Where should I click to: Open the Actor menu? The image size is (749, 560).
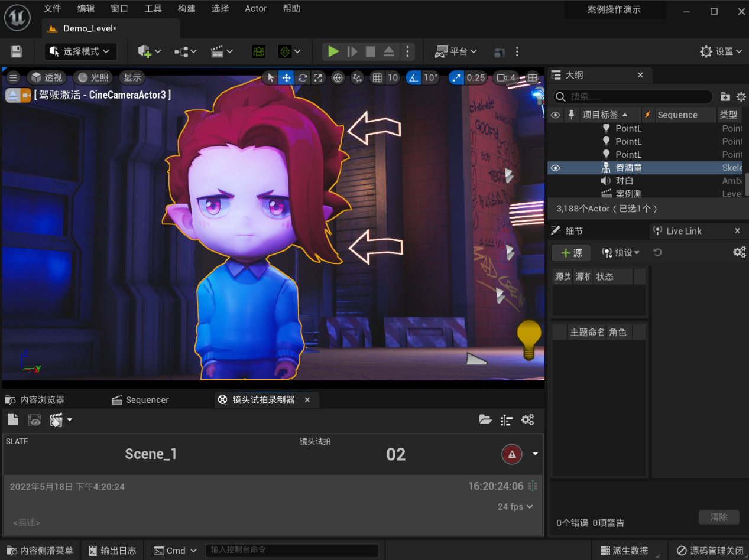coord(256,8)
